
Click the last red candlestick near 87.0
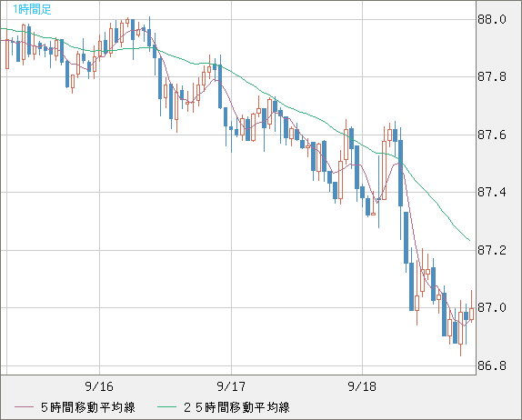click(471, 314)
